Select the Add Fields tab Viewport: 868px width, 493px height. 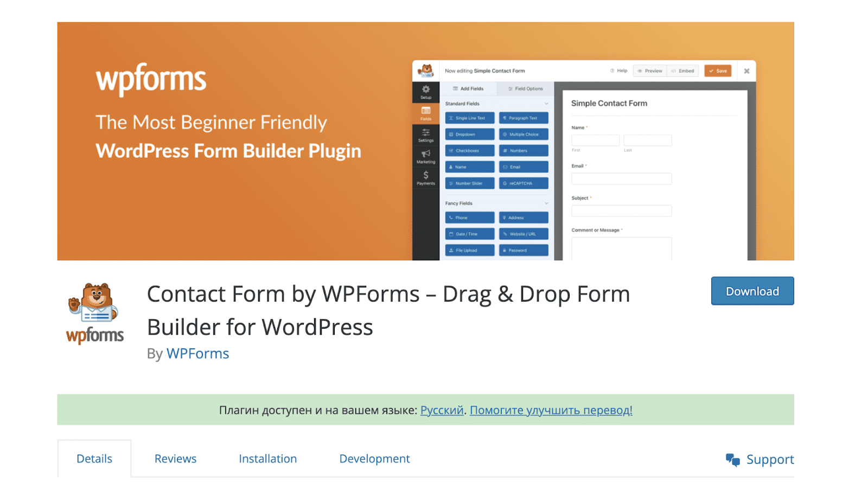point(468,88)
